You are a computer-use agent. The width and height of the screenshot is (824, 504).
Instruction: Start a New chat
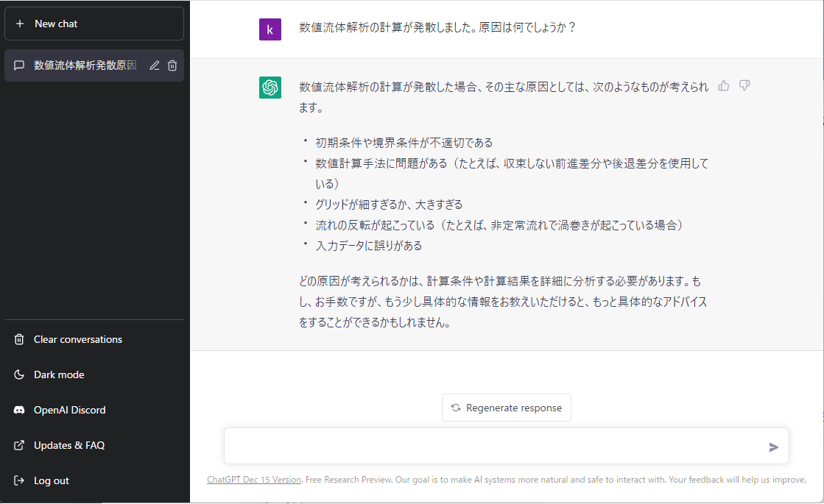pos(94,24)
